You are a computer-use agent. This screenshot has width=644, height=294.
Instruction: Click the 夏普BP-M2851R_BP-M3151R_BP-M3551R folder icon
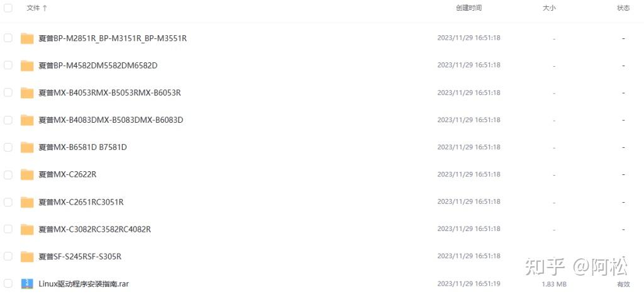[x=27, y=38]
